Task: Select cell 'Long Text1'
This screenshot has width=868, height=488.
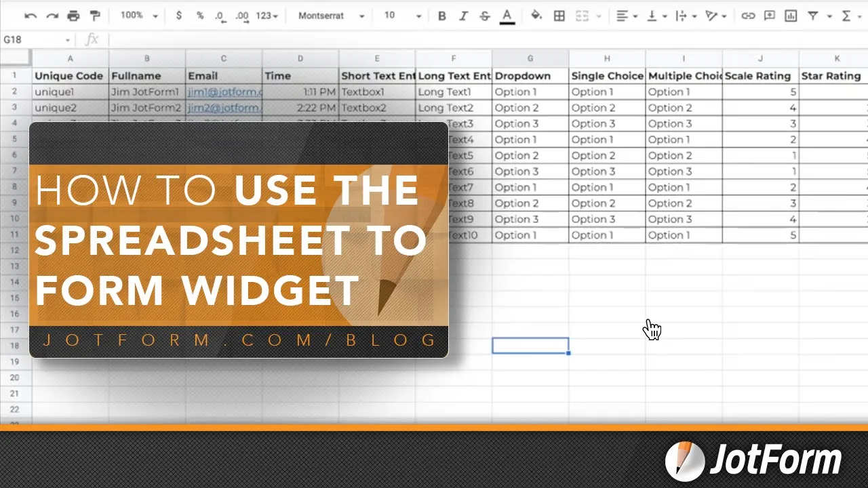Action: [454, 91]
